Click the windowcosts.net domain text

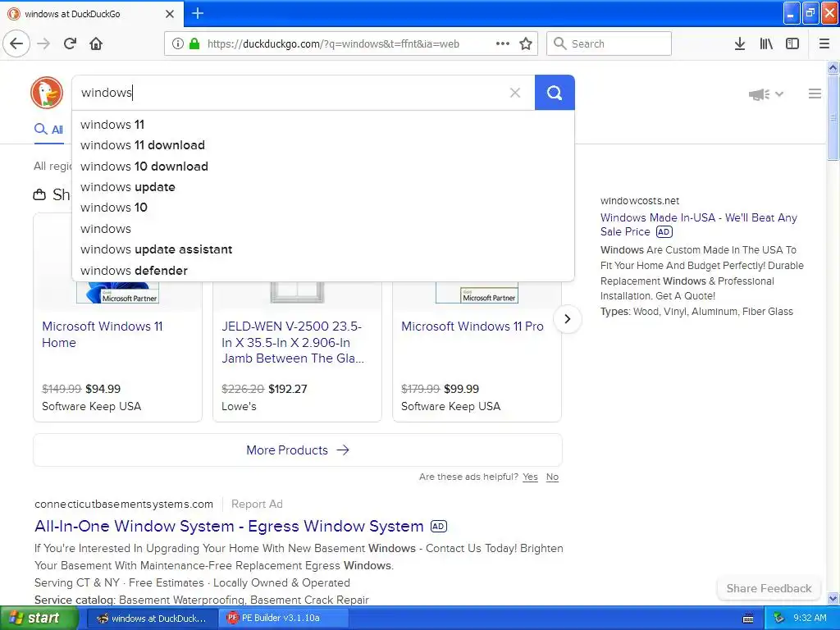[x=640, y=201]
